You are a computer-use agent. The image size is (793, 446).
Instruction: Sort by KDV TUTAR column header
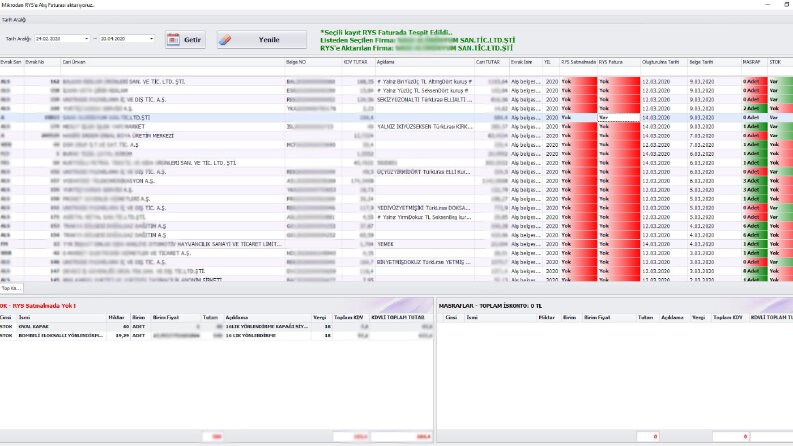[358, 62]
